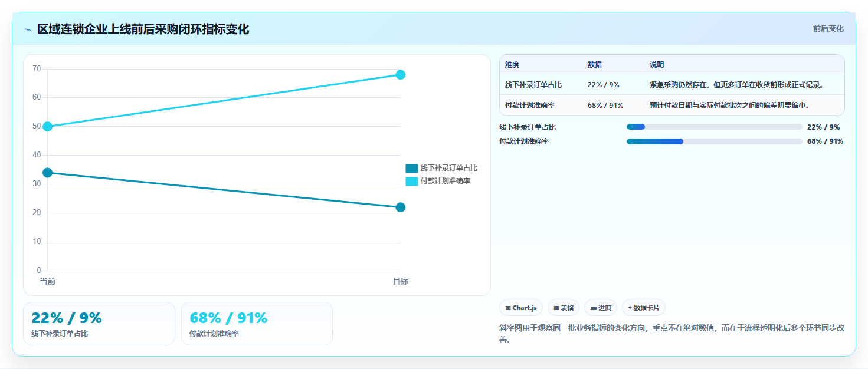Click 当前 label on the x-axis
Image resolution: width=868 pixels, height=369 pixels.
pos(47,281)
